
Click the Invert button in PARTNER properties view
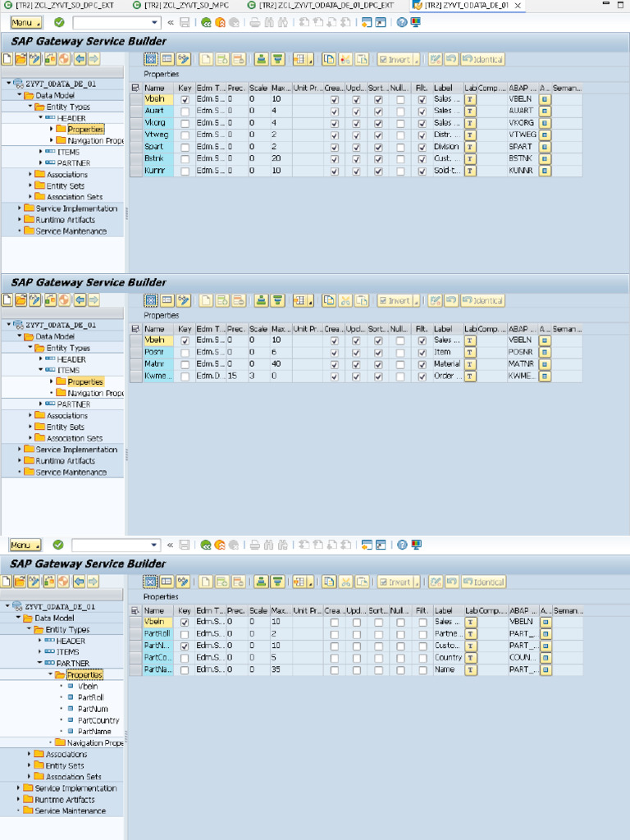click(399, 582)
